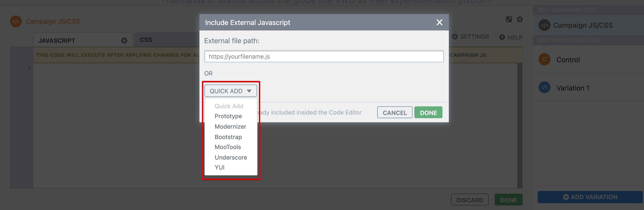Pick Underscore from the dropdown options
The width and height of the screenshot is (644, 210).
point(231,157)
